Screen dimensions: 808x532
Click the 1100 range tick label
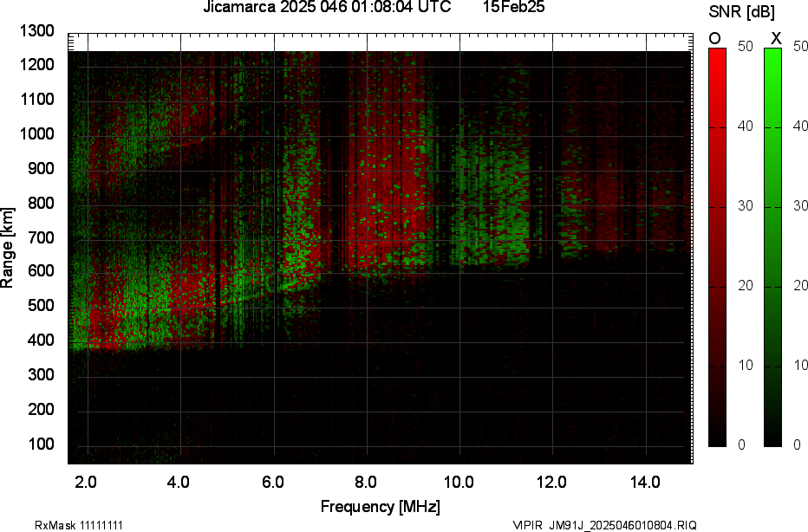coord(36,100)
